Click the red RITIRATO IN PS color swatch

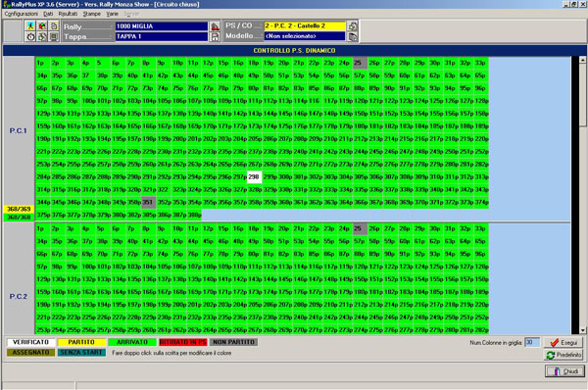coord(182,342)
